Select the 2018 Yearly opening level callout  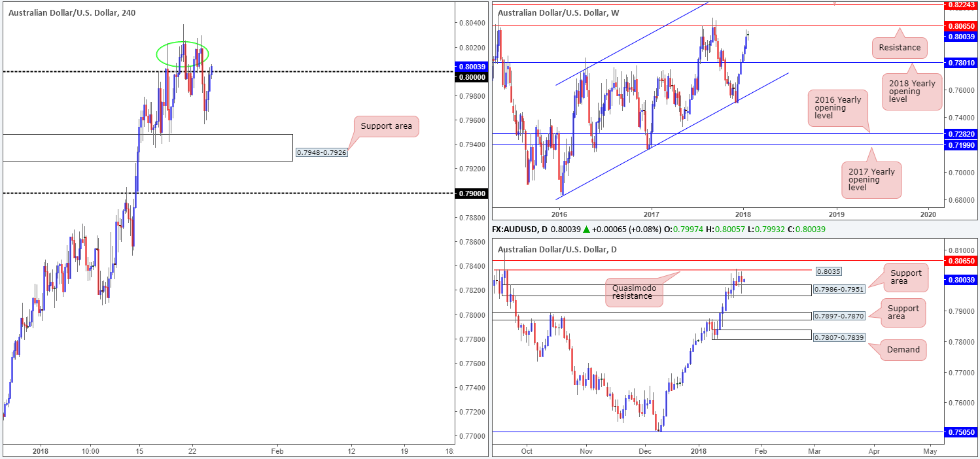tap(912, 91)
